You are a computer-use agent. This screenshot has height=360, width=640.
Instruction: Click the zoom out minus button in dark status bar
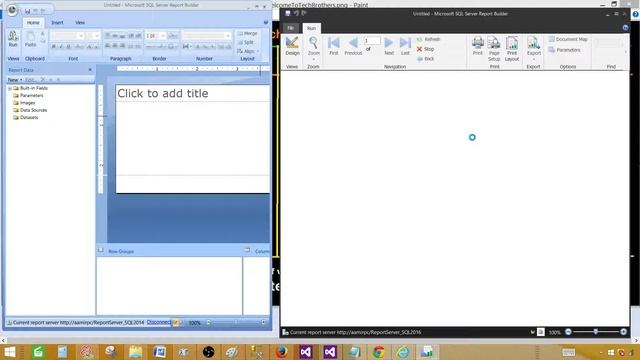tap(568, 332)
